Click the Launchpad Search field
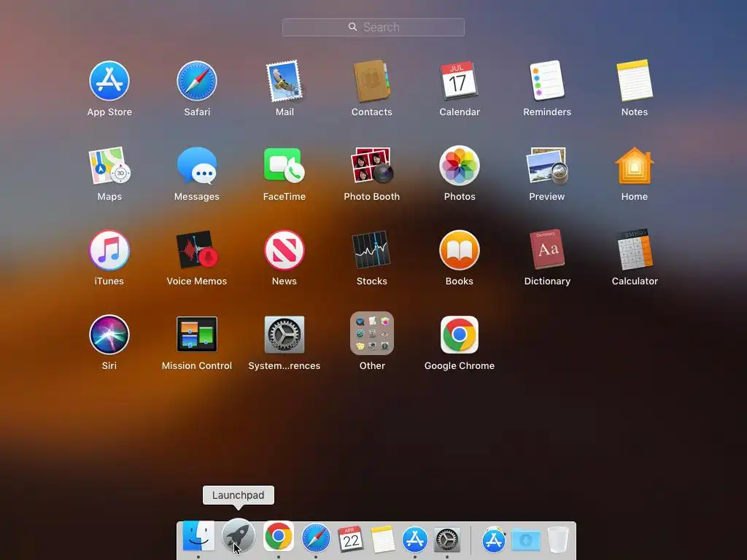Viewport: 747px width, 560px height. tap(373, 27)
